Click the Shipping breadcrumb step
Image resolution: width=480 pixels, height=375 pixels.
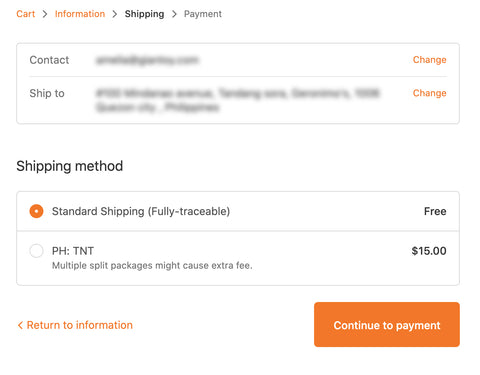pos(144,14)
